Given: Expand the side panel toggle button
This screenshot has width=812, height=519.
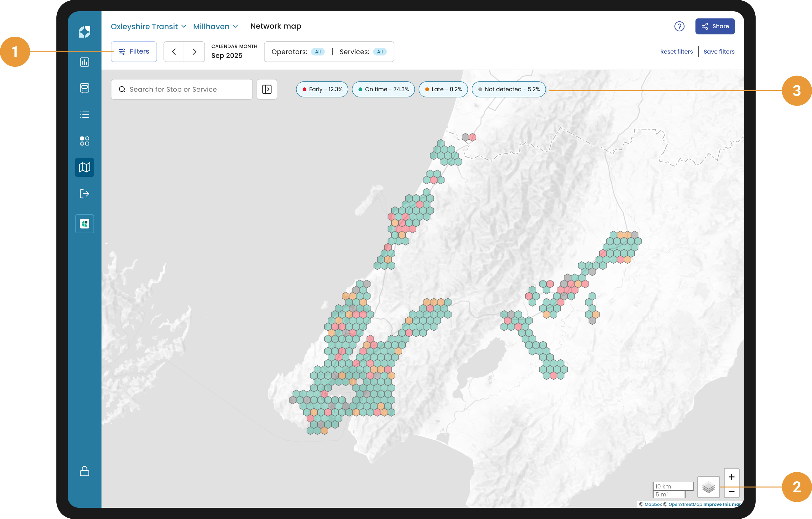Looking at the screenshot, I should 267,89.
